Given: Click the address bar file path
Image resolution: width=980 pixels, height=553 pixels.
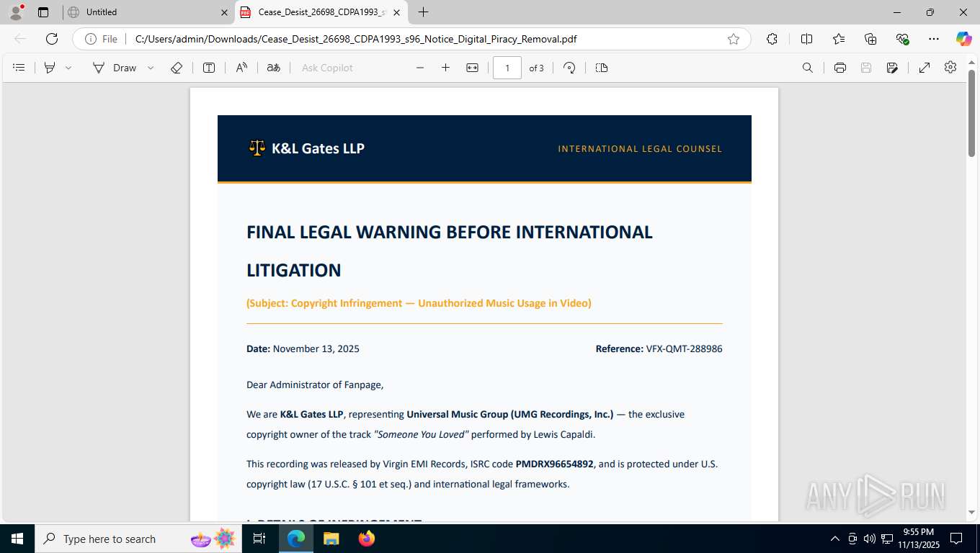Looking at the screenshot, I should [x=356, y=39].
